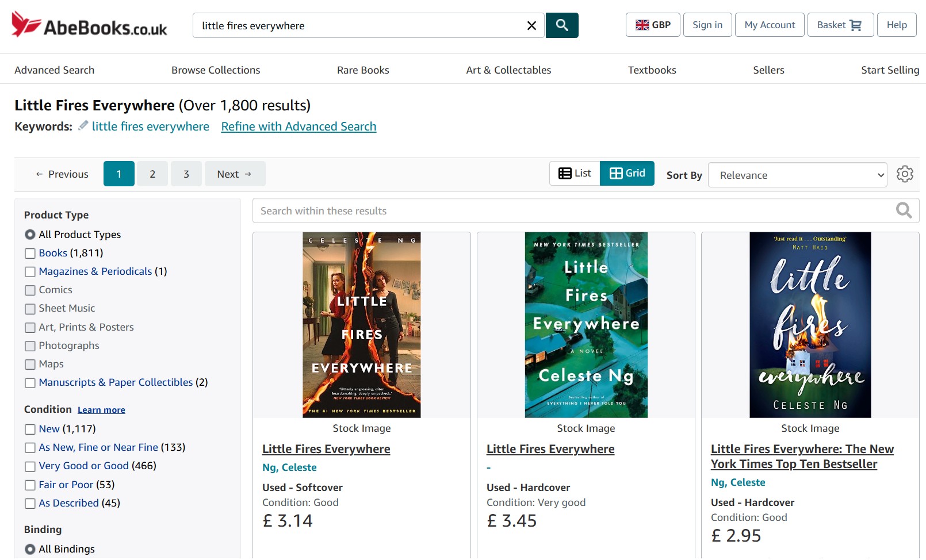Image resolution: width=926 pixels, height=560 pixels.
Task: Select All Bindings under Binding
Action: pos(28,549)
